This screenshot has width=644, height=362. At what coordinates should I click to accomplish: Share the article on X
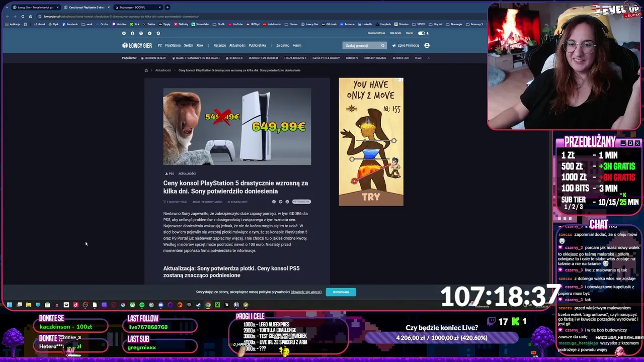[287, 202]
